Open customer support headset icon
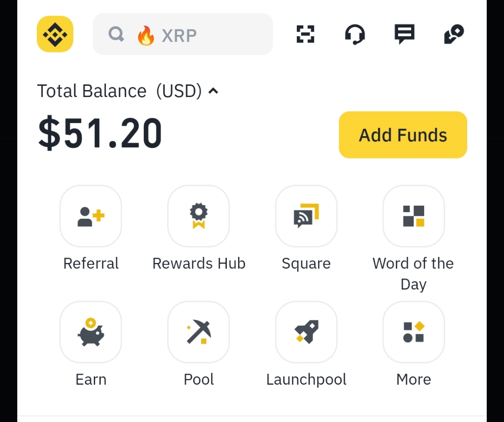The height and width of the screenshot is (422, 504). click(355, 34)
